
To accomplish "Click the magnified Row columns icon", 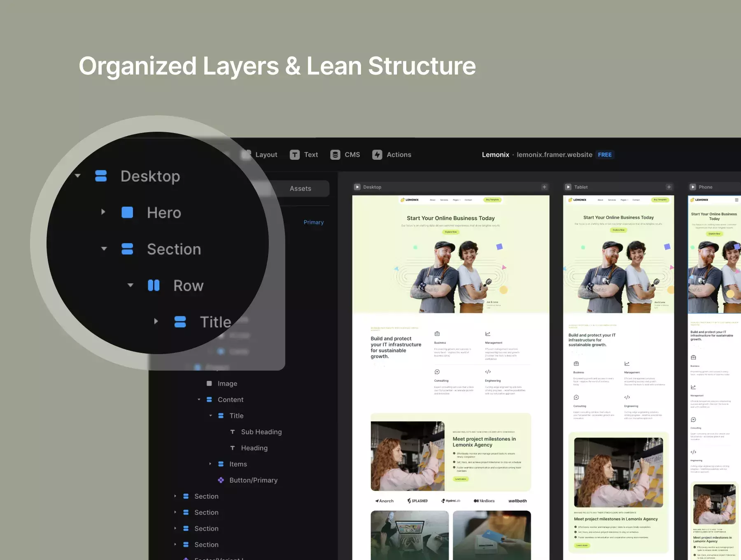I will pyautogui.click(x=154, y=285).
